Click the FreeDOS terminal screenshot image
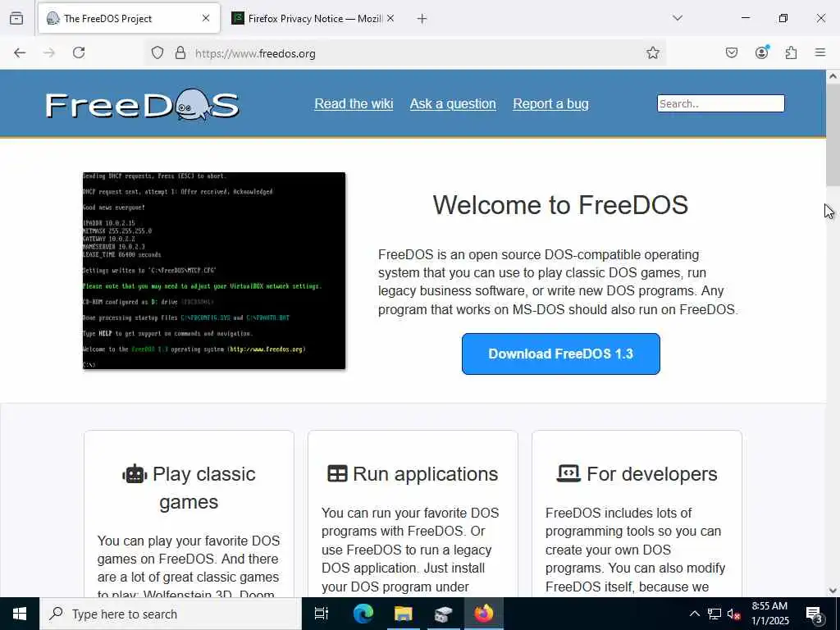This screenshot has height=630, width=840. click(214, 271)
